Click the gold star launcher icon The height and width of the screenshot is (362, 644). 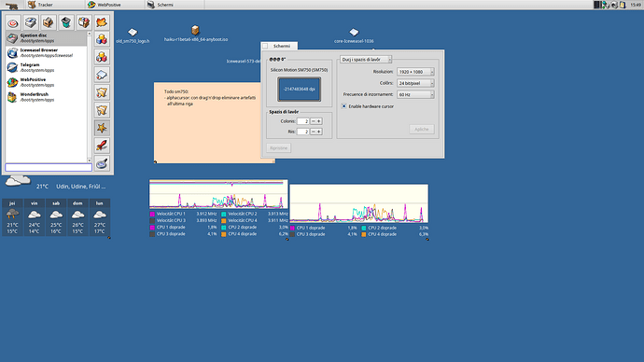click(102, 128)
